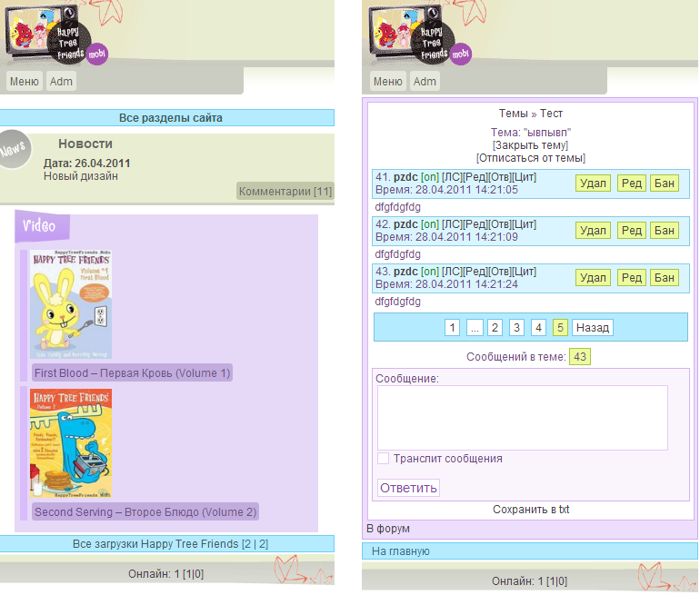Open Second Serving – Второе Блюдо link

145,511
